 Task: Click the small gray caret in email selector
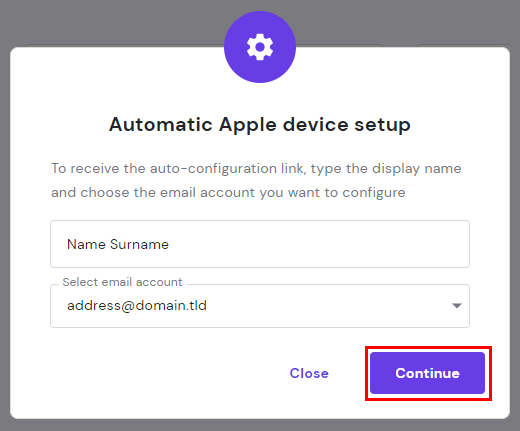(x=456, y=306)
